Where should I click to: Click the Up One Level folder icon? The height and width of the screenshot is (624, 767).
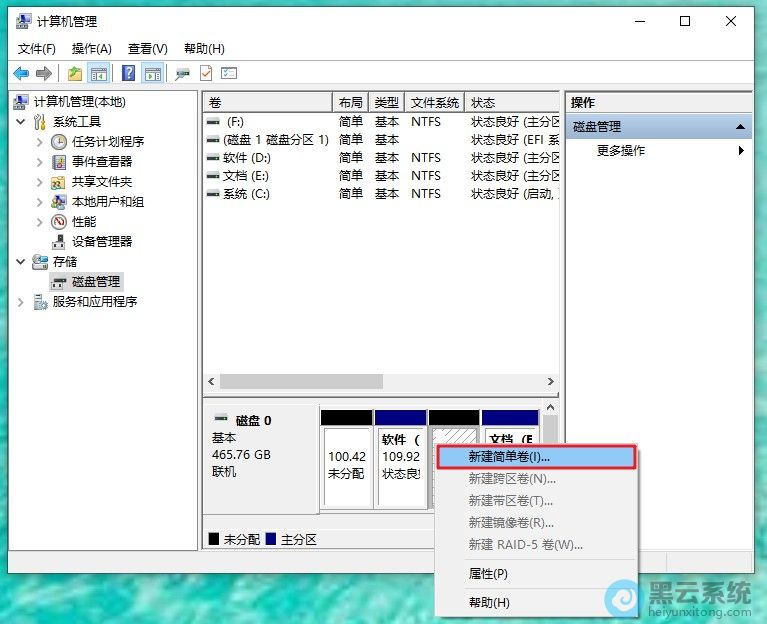(75, 73)
